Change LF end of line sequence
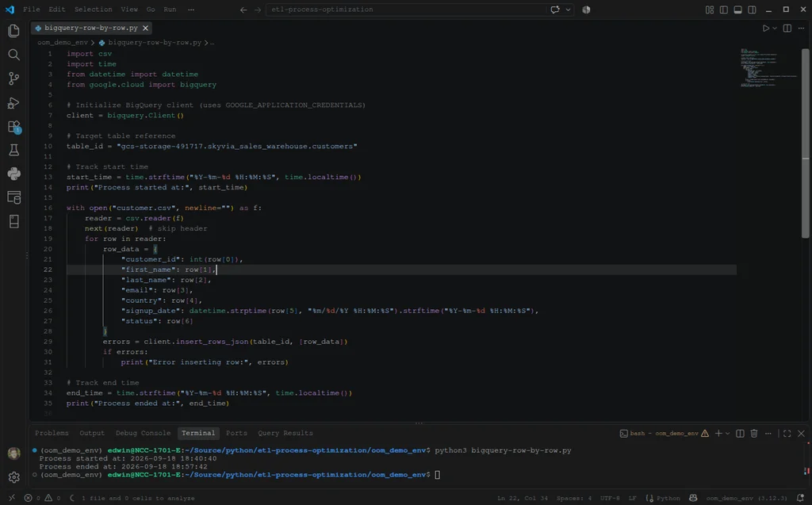Viewport: 812px width, 505px height. coord(632,499)
